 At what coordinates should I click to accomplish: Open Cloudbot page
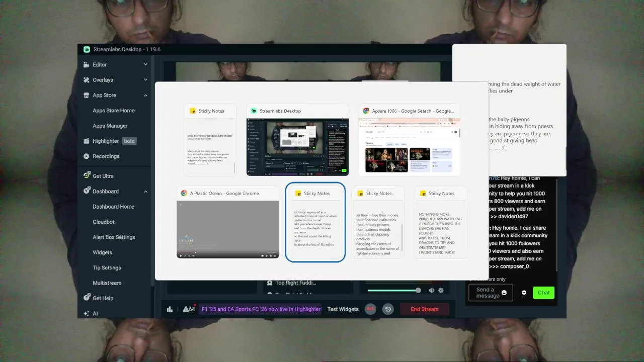click(104, 222)
